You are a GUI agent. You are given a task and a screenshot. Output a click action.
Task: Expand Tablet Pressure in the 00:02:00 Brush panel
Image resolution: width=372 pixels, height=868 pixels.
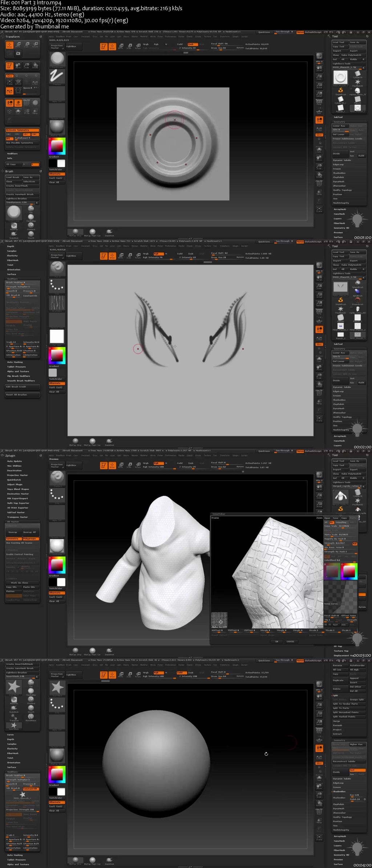point(16,367)
